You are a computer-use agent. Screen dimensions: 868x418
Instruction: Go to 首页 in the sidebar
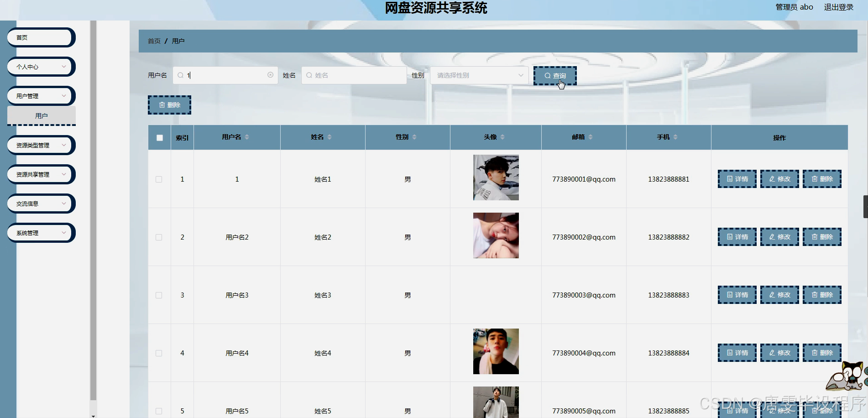(41, 37)
